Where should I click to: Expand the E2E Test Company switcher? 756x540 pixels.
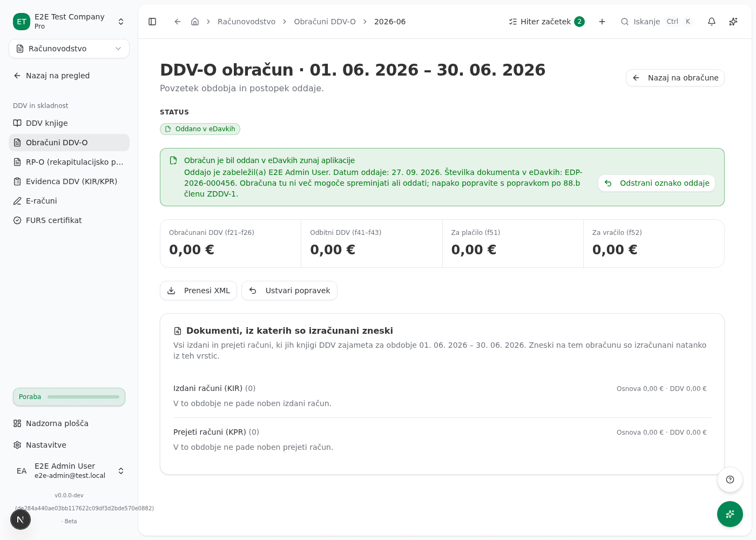point(69,22)
